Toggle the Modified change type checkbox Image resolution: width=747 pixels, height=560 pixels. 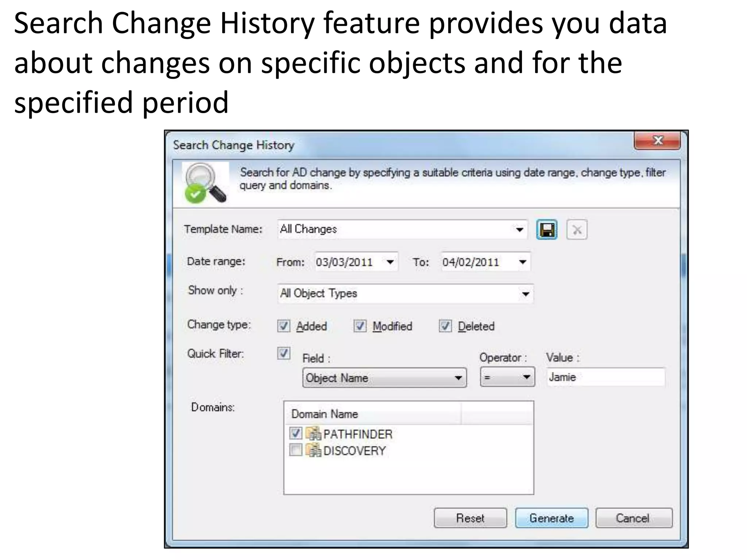coord(360,326)
